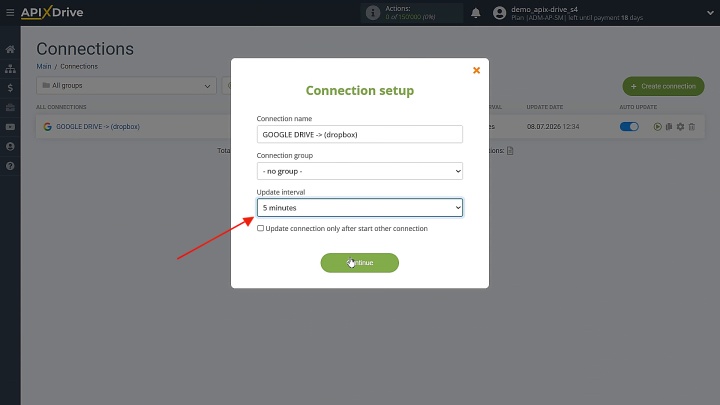Open the connections sitemap icon in sidebar

pos(10,69)
